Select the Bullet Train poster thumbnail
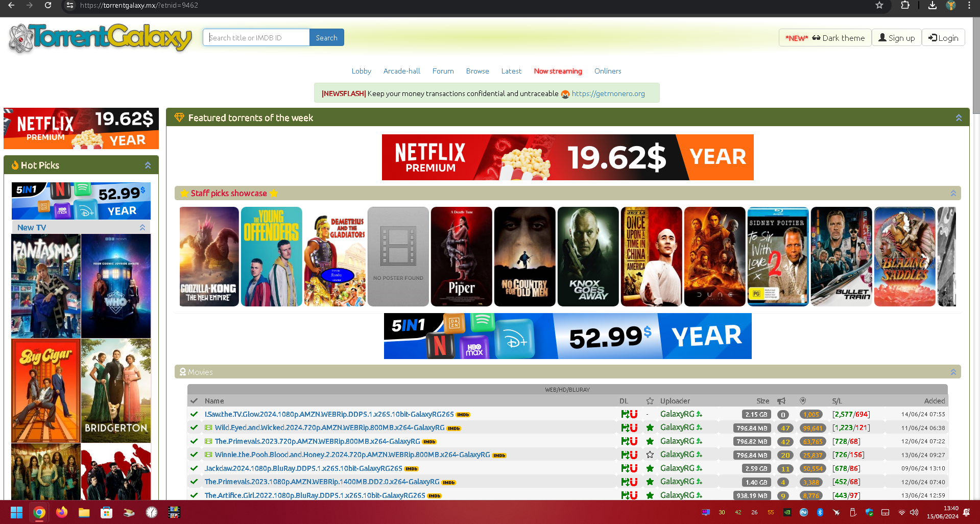This screenshot has height=524, width=980. tap(841, 256)
